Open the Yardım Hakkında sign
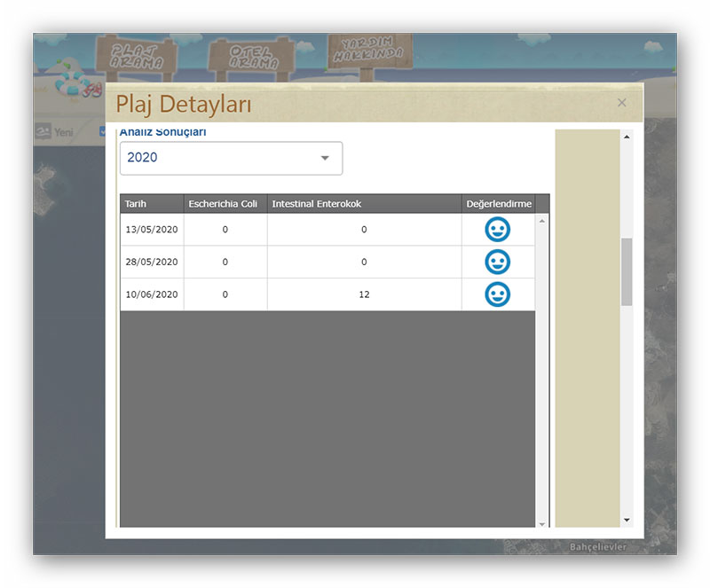The height and width of the screenshot is (588, 710). pos(370,53)
